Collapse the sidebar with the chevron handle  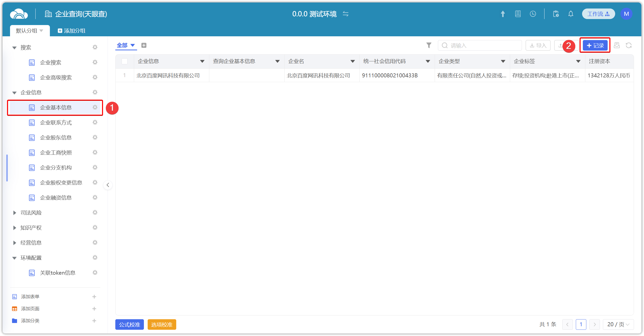click(108, 185)
